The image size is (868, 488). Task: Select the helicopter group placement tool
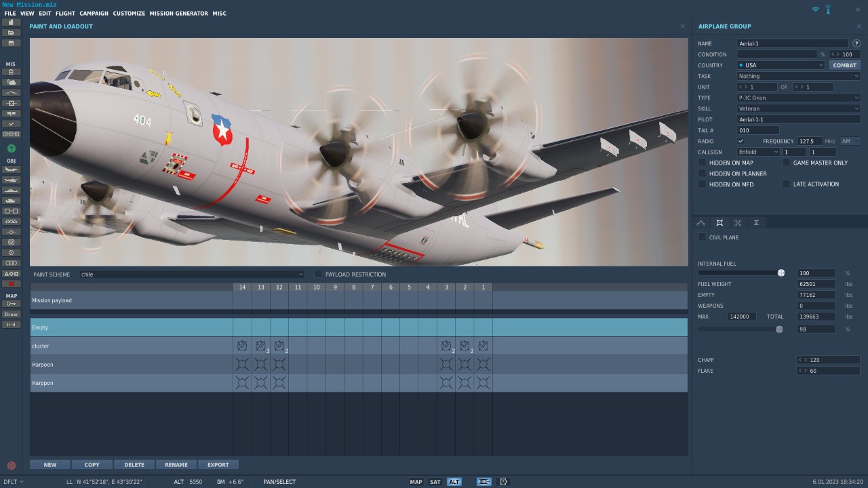click(11, 180)
